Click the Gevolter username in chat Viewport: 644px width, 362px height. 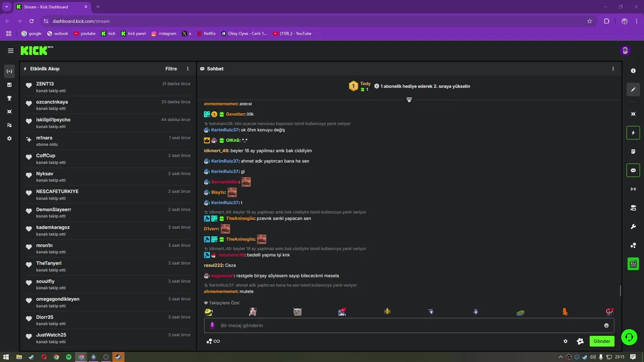(x=235, y=114)
